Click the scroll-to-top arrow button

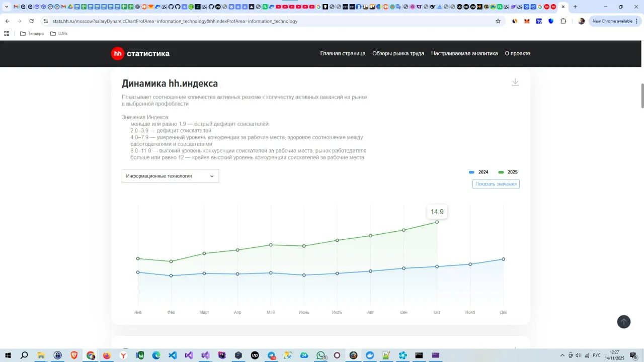(623, 322)
